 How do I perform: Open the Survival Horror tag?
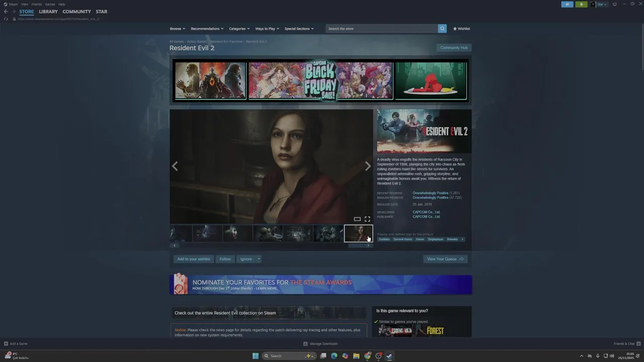tap(403, 239)
